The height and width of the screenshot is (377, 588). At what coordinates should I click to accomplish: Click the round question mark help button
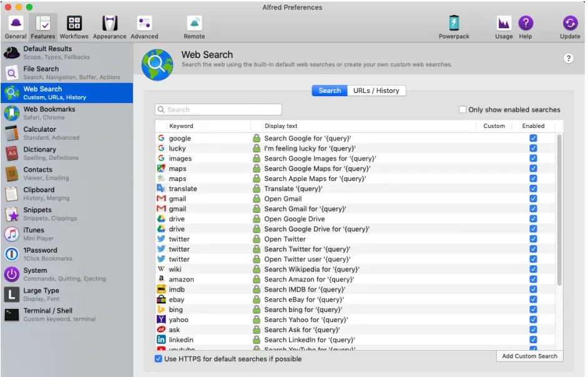(569, 59)
